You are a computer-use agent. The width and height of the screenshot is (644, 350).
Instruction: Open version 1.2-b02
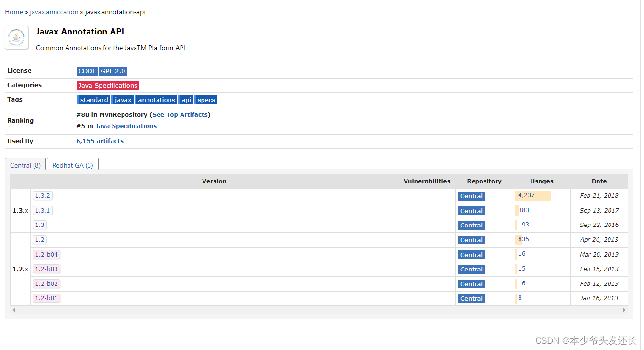click(46, 283)
